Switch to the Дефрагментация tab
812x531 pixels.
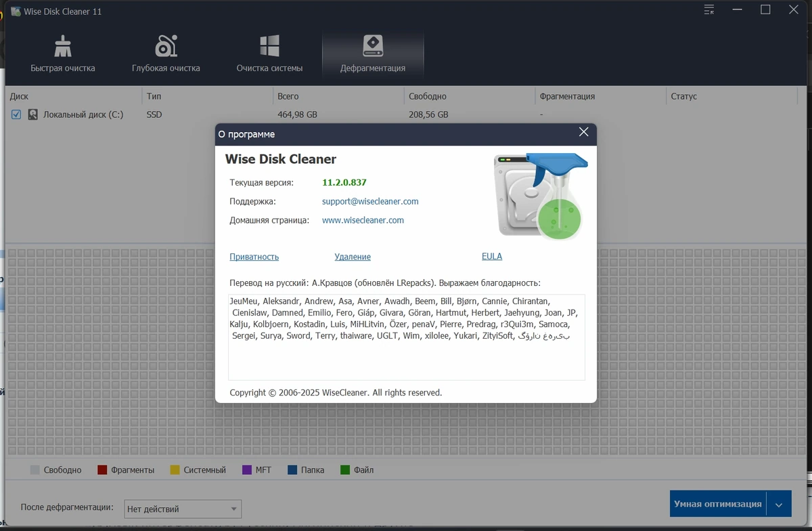[373, 55]
